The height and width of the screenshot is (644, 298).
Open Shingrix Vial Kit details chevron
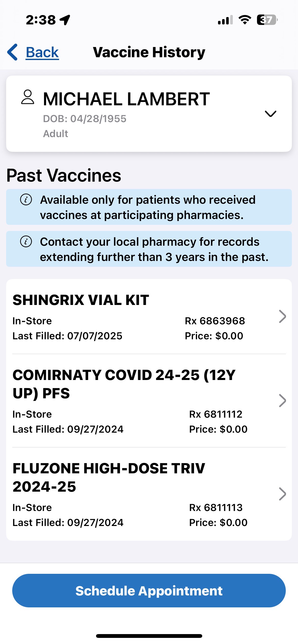click(282, 316)
